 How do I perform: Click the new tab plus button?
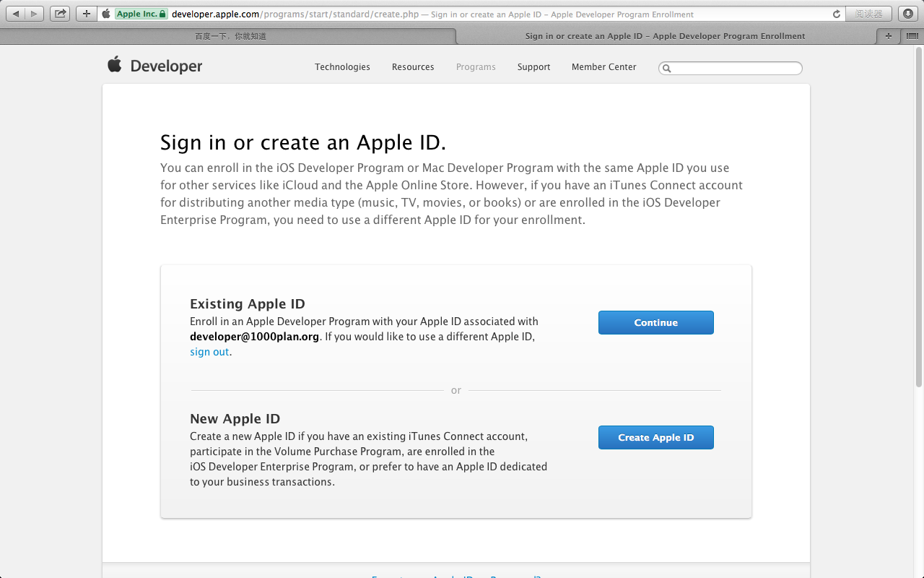[x=888, y=36]
